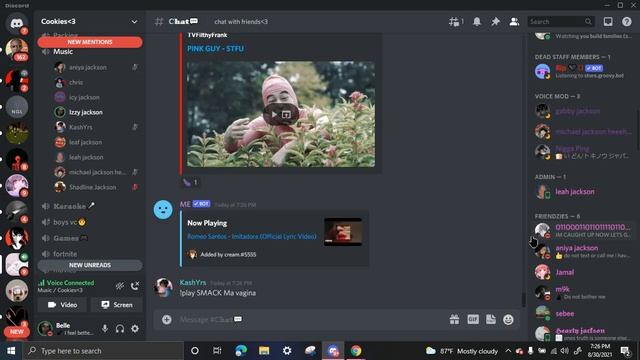Open Now Playing thumbnail image
This screenshot has width=640, height=360.
(343, 232)
